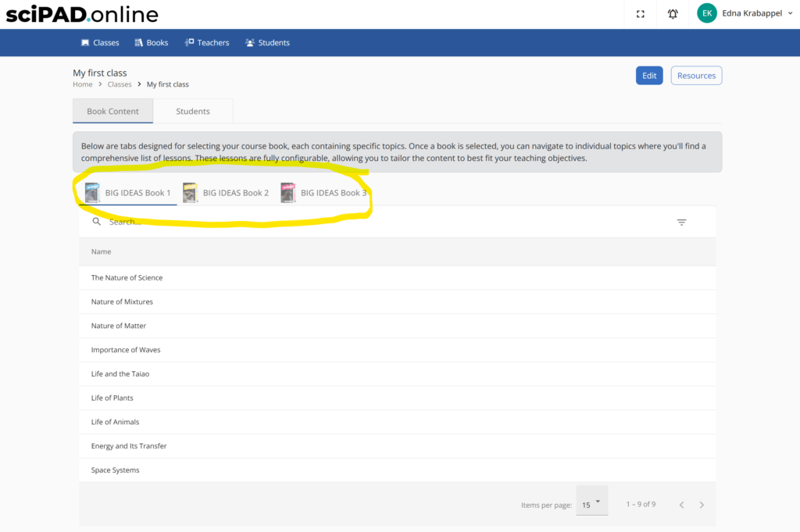The width and height of the screenshot is (800, 532).
Task: Switch to the Students tab
Action: click(x=193, y=111)
